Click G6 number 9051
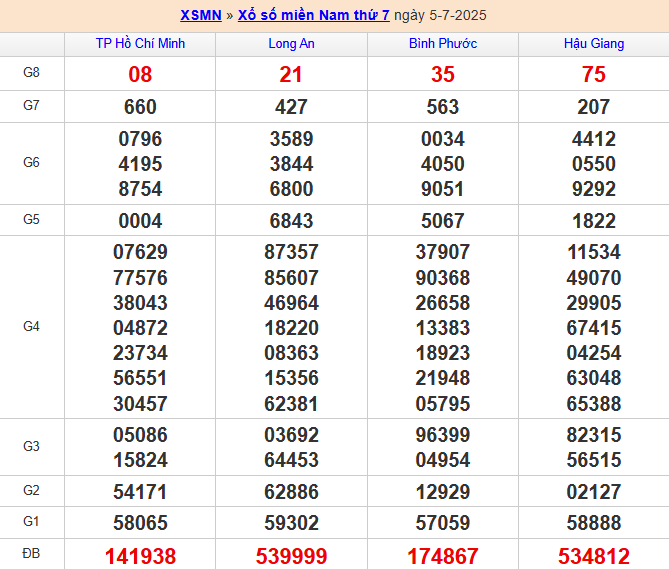Screen dimensions: 669x569 [x=442, y=189]
